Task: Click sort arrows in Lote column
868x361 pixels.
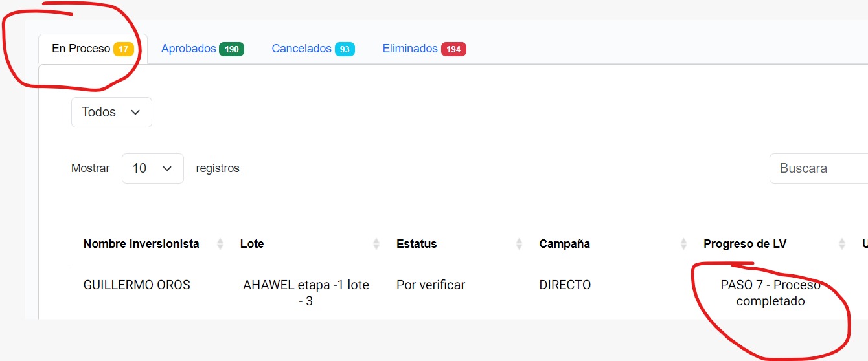Action: tap(376, 244)
